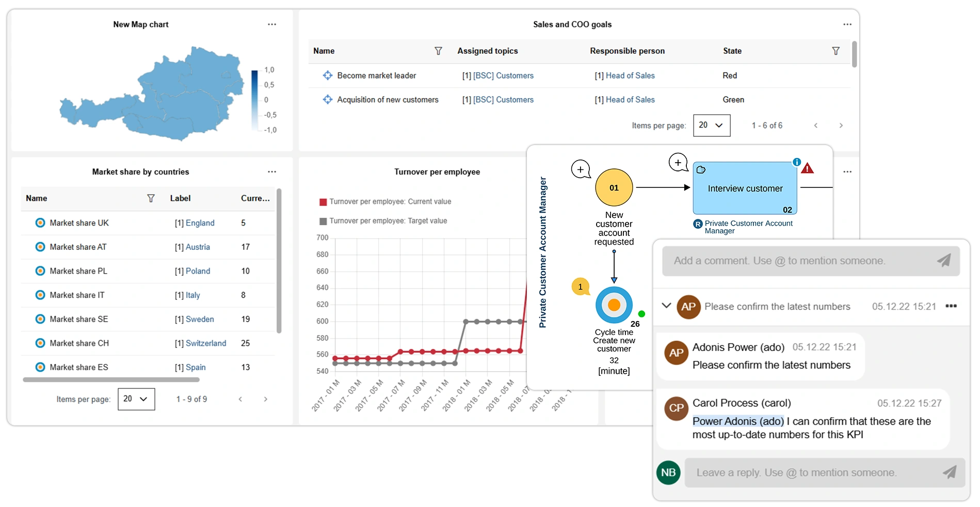Open the Items per page dropdown under Market share
Screen dimensions: 980x507
pyautogui.click(x=136, y=399)
